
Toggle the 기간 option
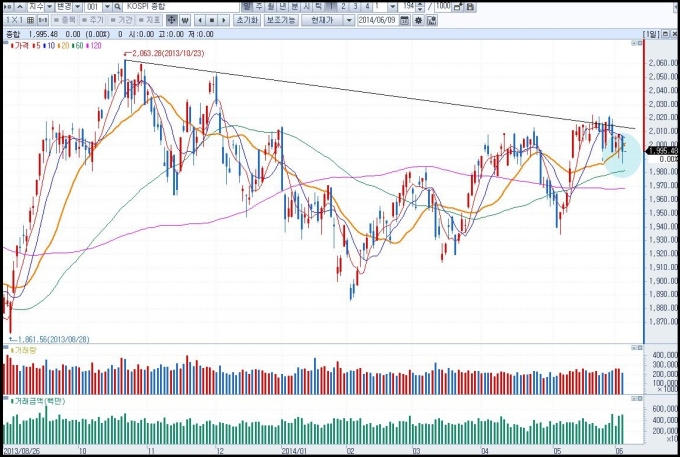pyautogui.click(x=121, y=20)
